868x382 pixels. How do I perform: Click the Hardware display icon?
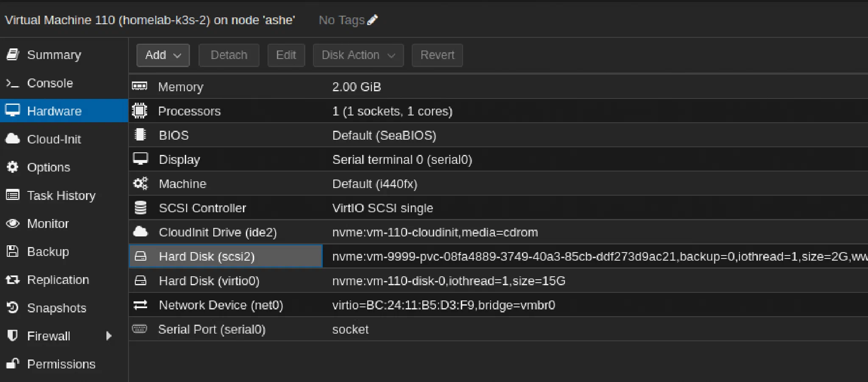tap(13, 111)
